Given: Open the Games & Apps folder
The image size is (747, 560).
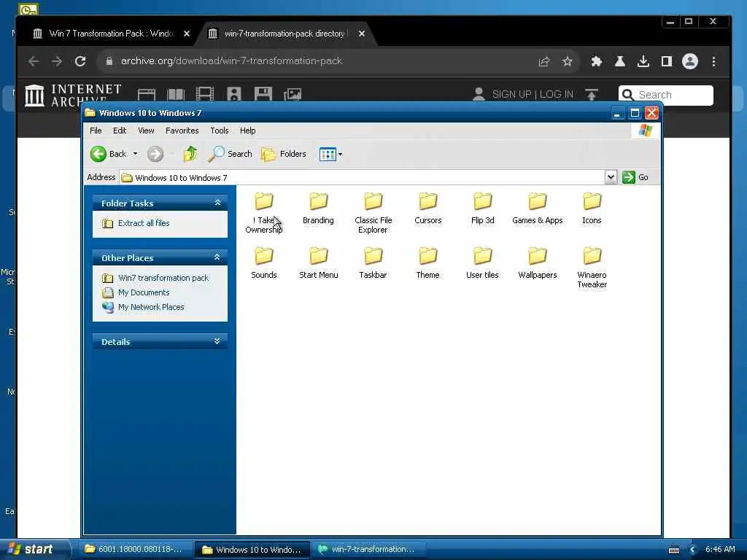Looking at the screenshot, I should [x=538, y=208].
